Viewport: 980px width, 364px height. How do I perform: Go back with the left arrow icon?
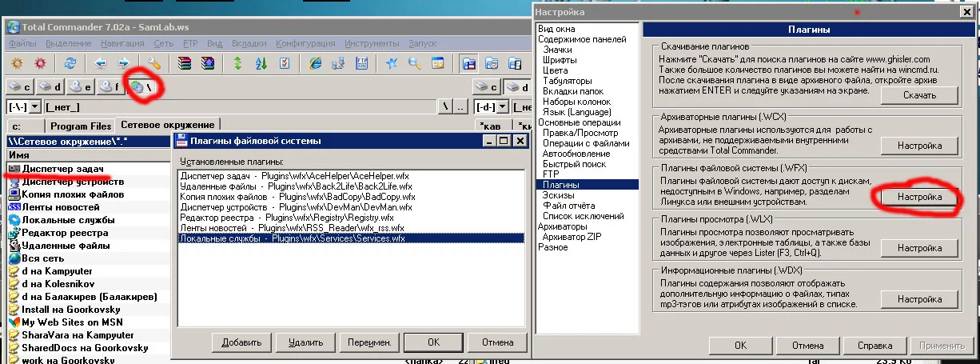point(101,62)
